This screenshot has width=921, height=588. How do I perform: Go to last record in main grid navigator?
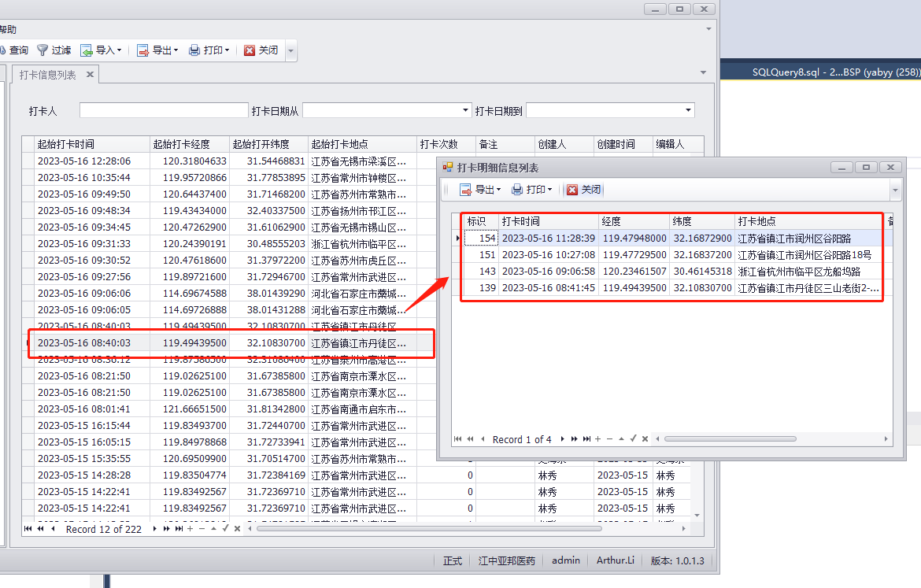pyautogui.click(x=178, y=529)
